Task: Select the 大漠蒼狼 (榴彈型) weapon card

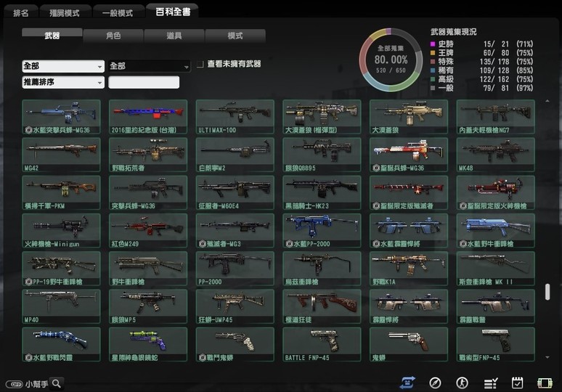Action: click(x=322, y=117)
